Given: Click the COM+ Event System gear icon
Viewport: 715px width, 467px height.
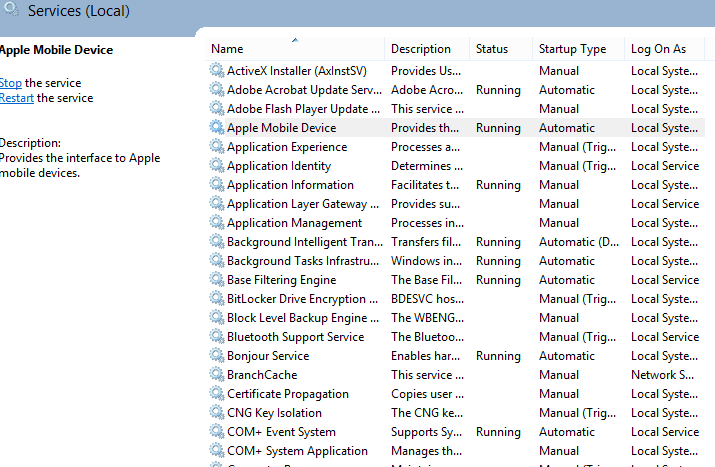Looking at the screenshot, I should 217,432.
